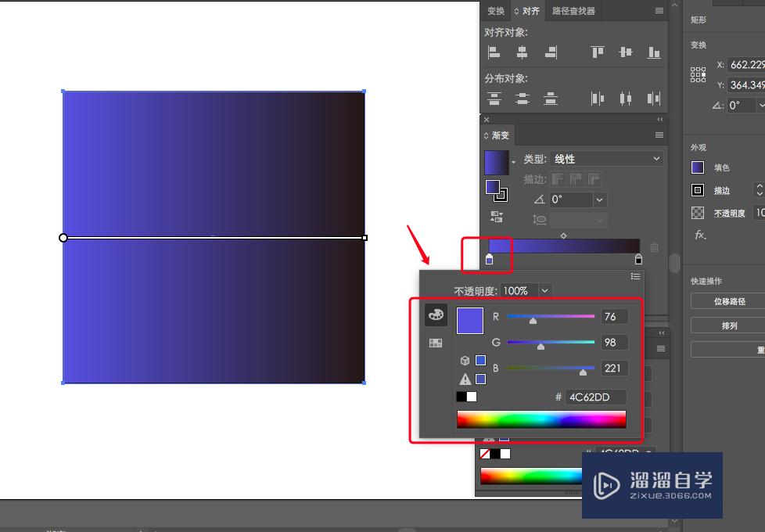This screenshot has width=765, height=532.
Task: Click horizontal align right icon
Action: pos(551,52)
